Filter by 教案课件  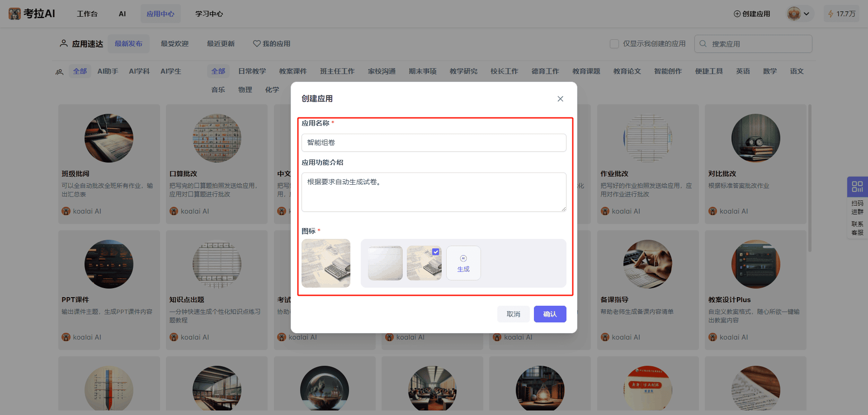pos(293,71)
